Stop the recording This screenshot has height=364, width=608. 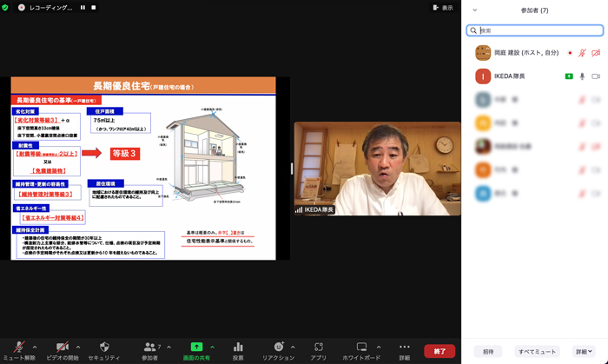pyautogui.click(x=94, y=7)
